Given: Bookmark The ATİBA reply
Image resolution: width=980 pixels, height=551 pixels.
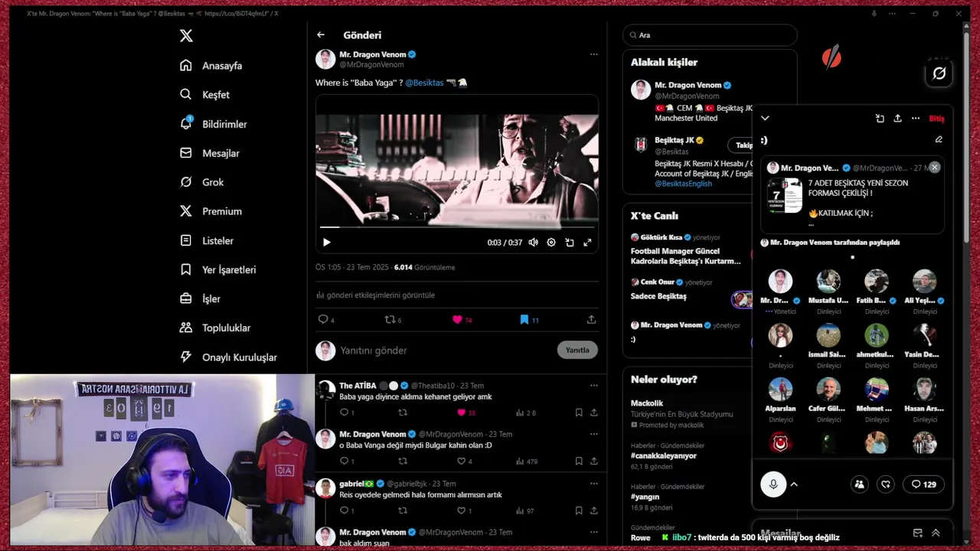Looking at the screenshot, I should [x=579, y=412].
